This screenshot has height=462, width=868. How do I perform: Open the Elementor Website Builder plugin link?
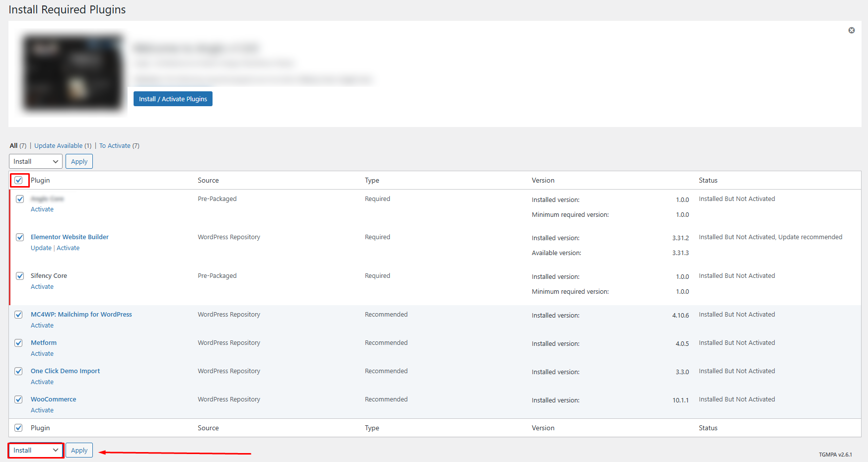tap(70, 237)
